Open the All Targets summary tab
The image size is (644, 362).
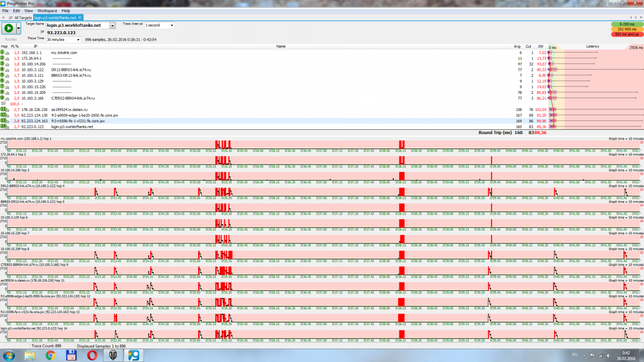click(20, 18)
